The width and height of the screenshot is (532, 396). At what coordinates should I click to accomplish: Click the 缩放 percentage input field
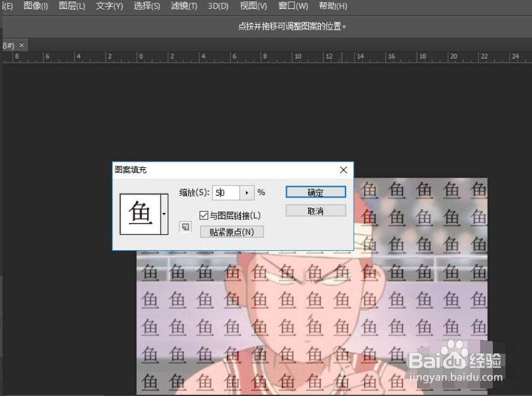[x=226, y=193]
